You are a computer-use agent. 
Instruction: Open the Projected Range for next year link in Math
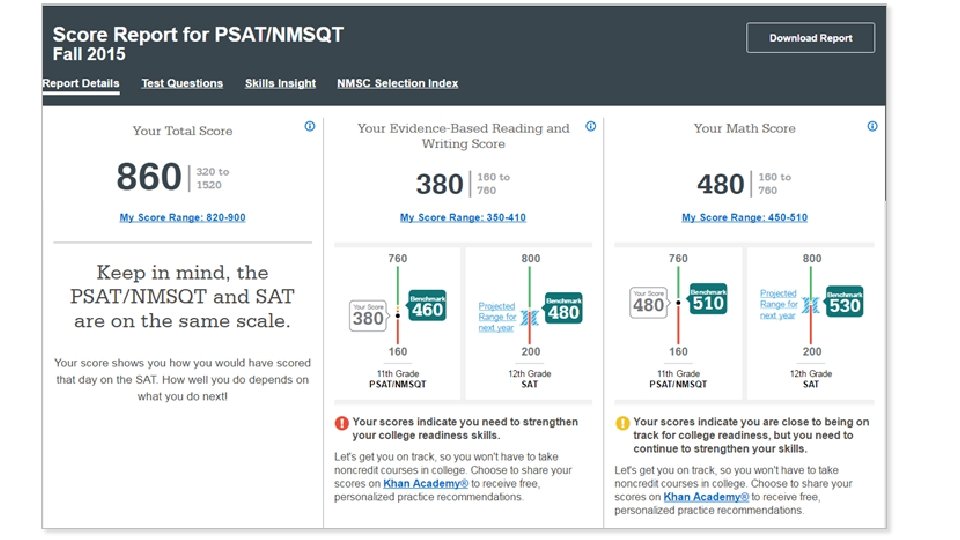(x=778, y=304)
